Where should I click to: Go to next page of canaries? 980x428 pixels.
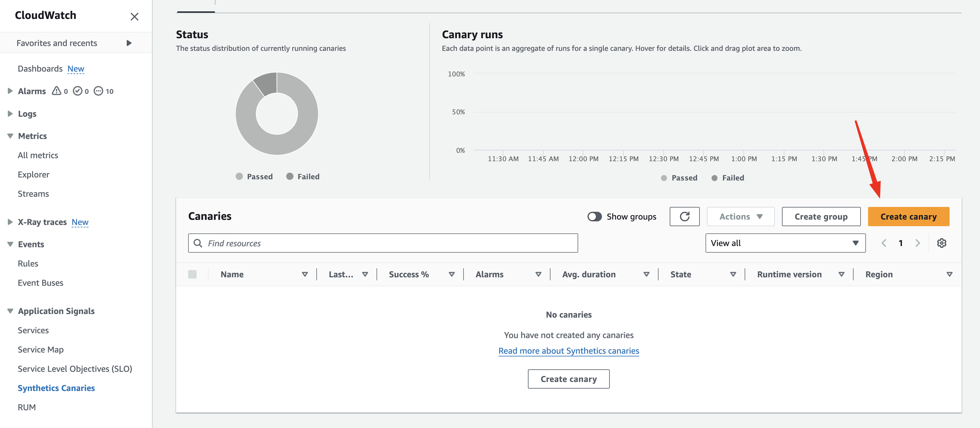pyautogui.click(x=917, y=243)
